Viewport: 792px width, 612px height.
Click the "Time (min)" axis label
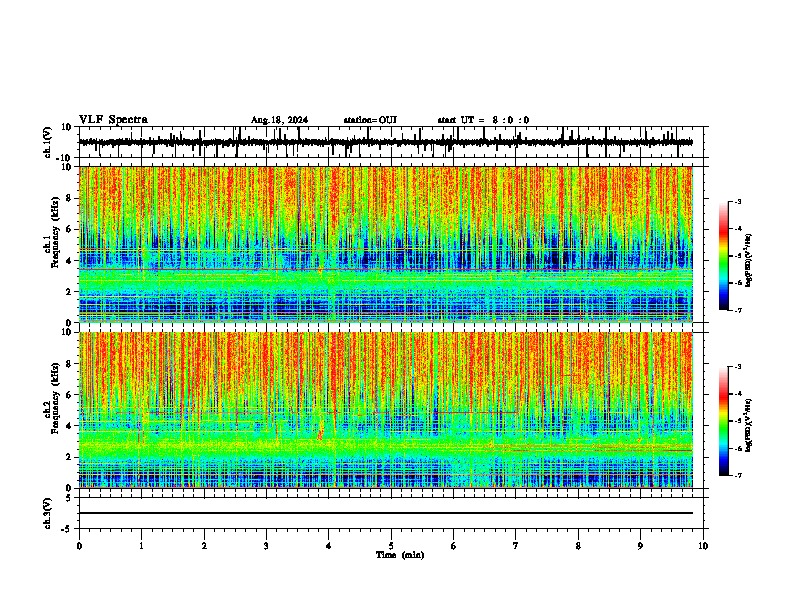coord(400,555)
